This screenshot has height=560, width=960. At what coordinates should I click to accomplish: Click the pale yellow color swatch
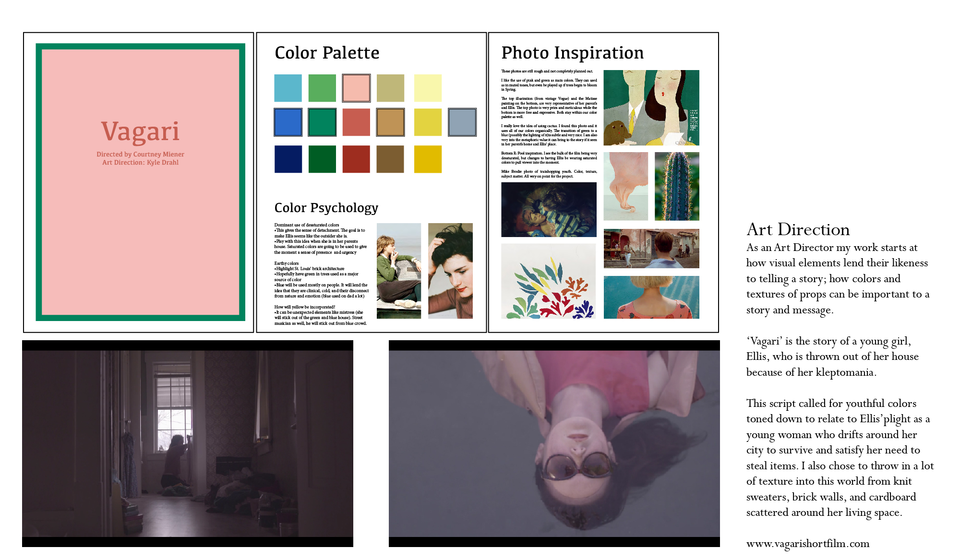pos(428,88)
